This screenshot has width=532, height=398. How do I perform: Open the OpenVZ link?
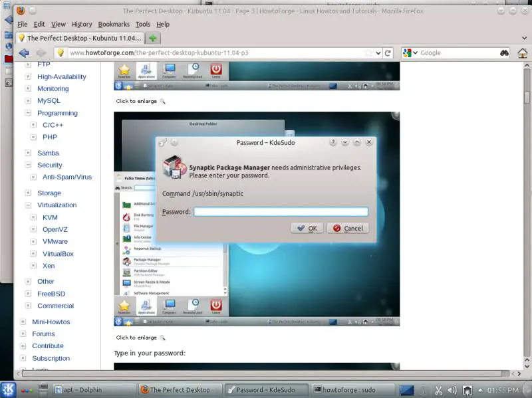pyautogui.click(x=55, y=229)
